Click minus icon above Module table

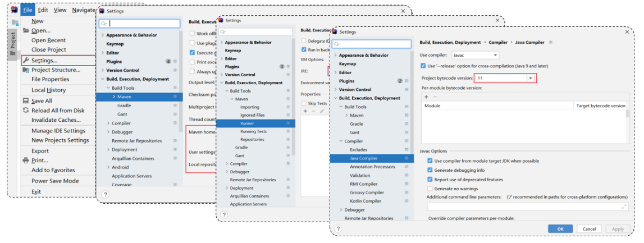coord(435,97)
